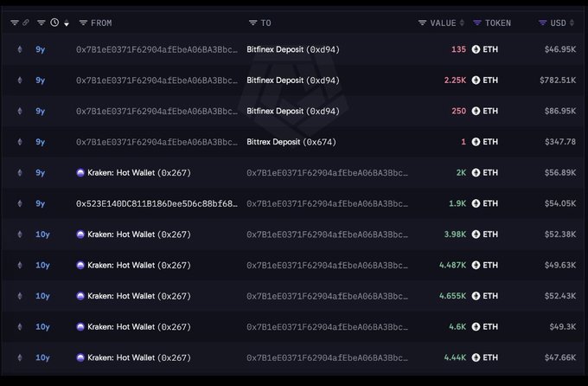Select the $782.51K USD amount
Screen dimensions: 588x386
tap(558, 80)
